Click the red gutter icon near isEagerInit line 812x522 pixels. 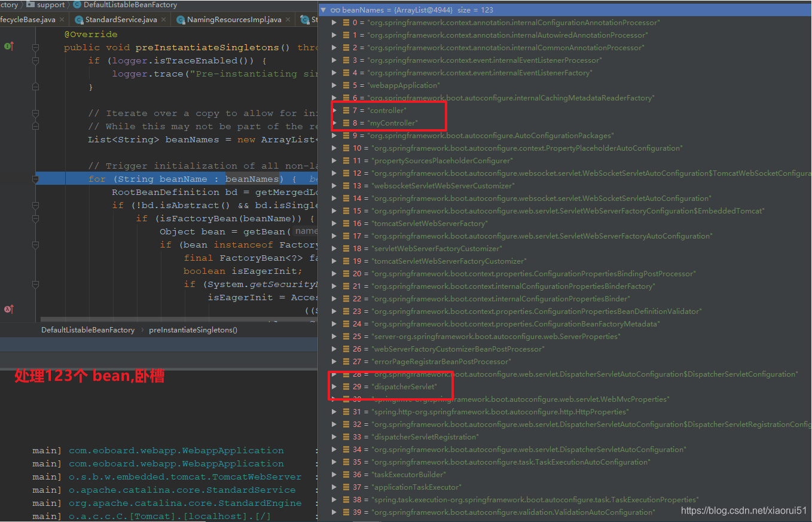[x=8, y=309]
